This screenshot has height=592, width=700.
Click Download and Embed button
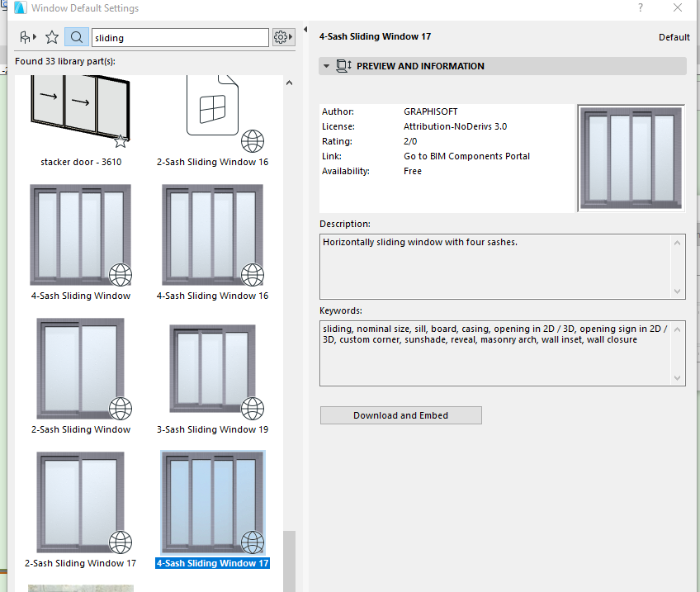point(401,415)
